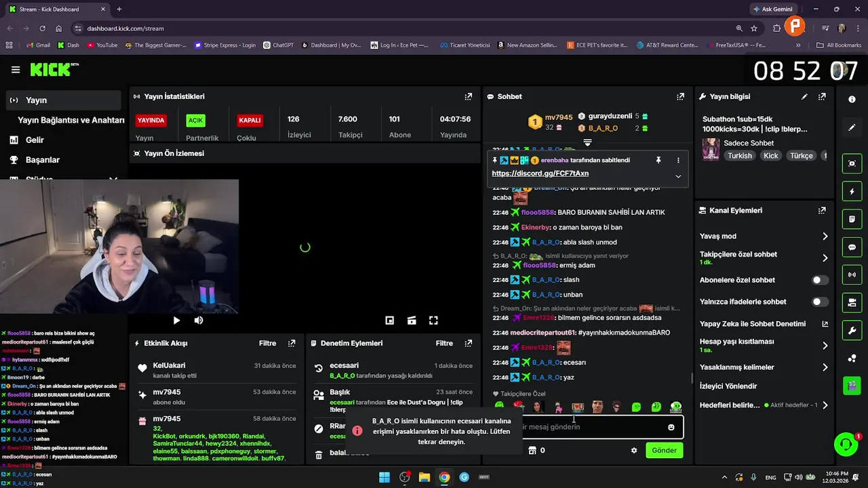The width and height of the screenshot is (868, 488).
Task: Open Başarılar in left navigation
Action: (42, 160)
